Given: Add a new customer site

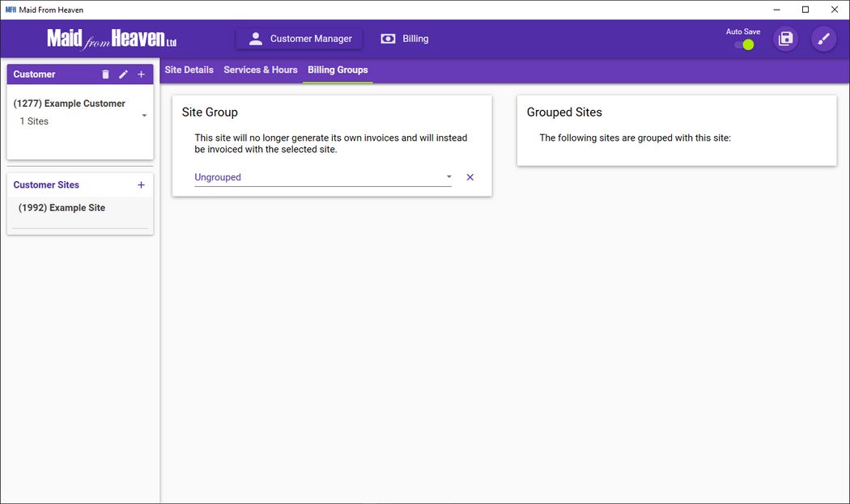Looking at the screenshot, I should tap(141, 185).
